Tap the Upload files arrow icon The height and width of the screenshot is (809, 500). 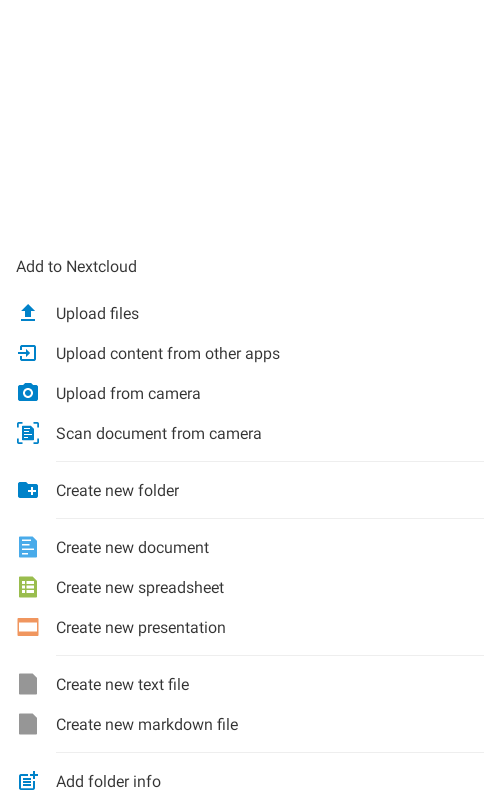(28, 313)
